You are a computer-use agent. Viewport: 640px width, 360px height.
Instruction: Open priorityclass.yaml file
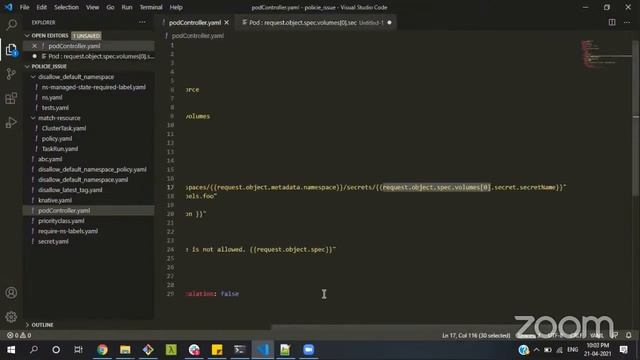pos(61,221)
